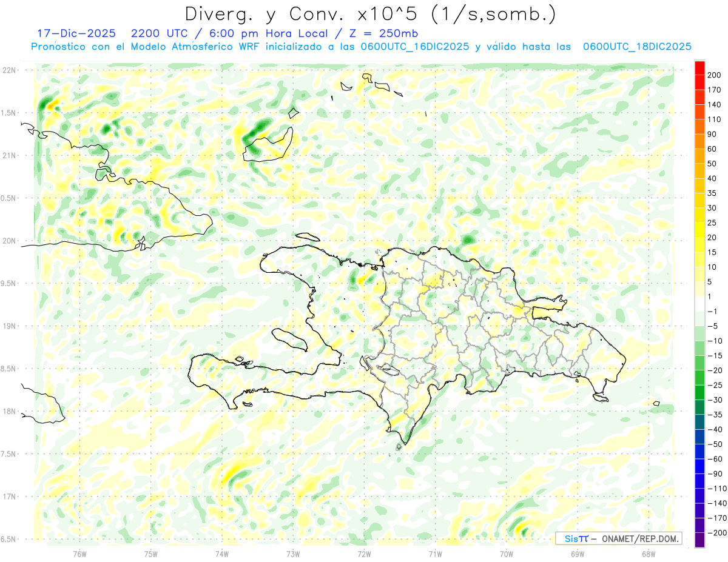Click the '1.5N' latitude label
728x562 pixels.
(9, 113)
